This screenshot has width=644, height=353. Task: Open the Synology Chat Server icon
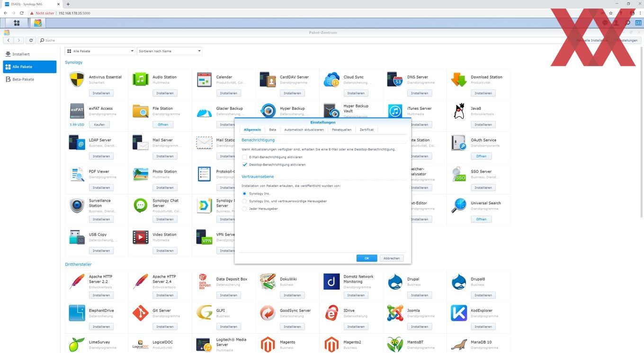pyautogui.click(x=141, y=205)
